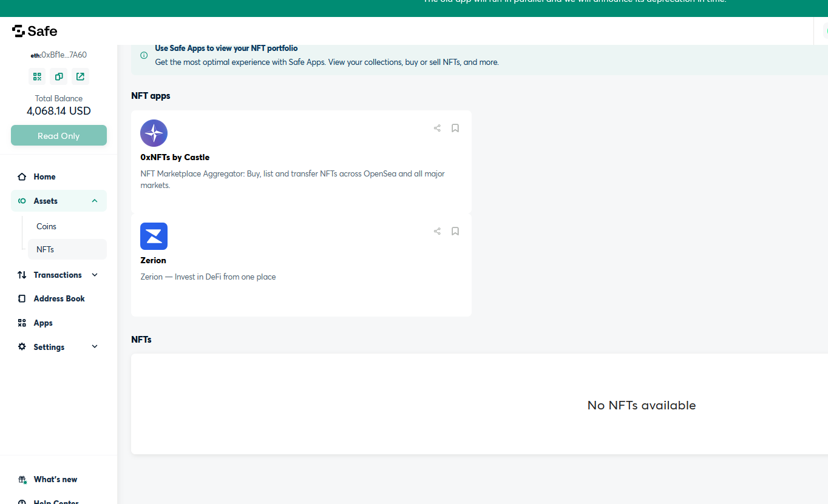Viewport: 828px width, 504px height.
Task: Copy the Safe address using the copy icon
Action: (x=58, y=76)
